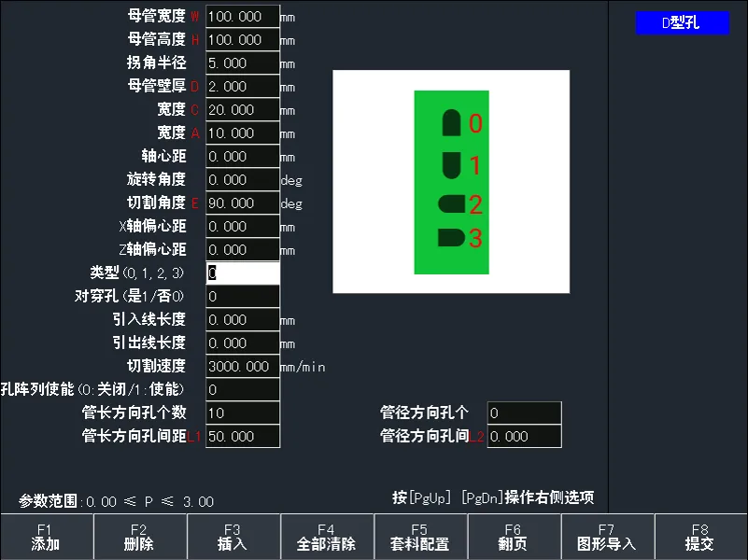Viewport: 748px width, 560px height.
Task: Focus the 类型 (0,1,2,3) input field
Action: [243, 273]
